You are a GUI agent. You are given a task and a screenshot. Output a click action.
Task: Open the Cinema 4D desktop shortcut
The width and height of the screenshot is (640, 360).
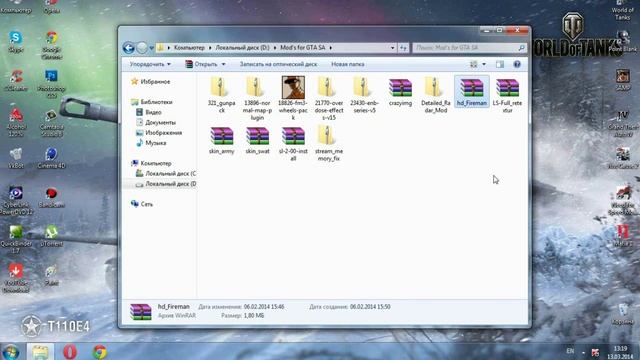[x=51, y=158]
